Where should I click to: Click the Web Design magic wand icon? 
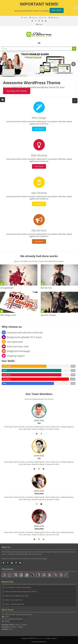(39, 107)
